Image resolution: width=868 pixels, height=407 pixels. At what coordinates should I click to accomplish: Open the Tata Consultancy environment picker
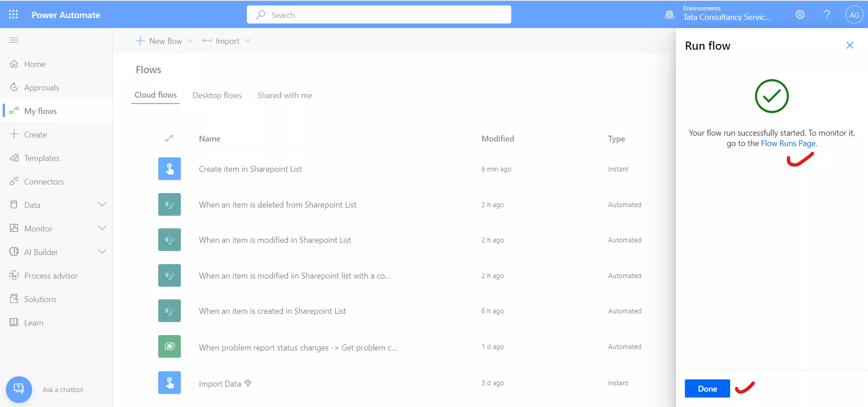coord(727,14)
